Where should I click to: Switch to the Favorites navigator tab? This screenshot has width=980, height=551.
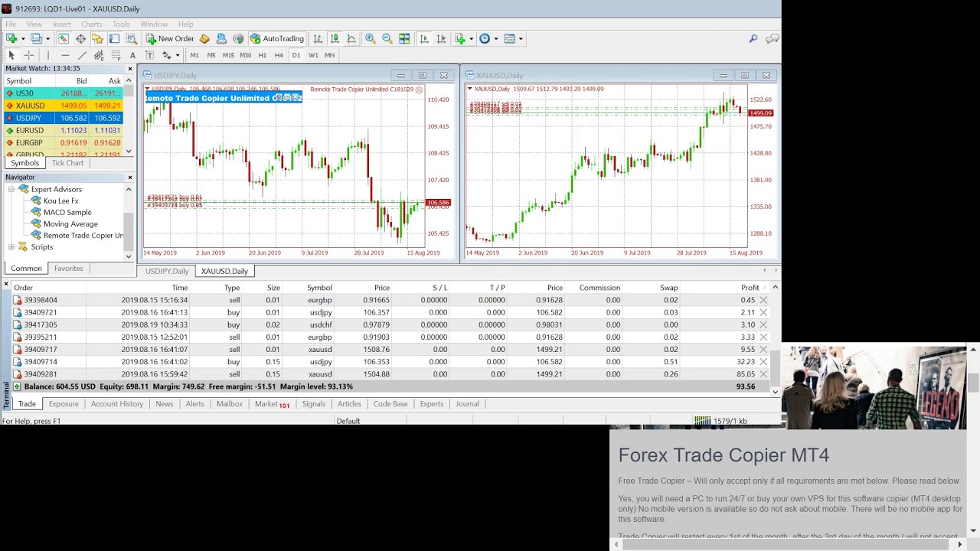[68, 269]
